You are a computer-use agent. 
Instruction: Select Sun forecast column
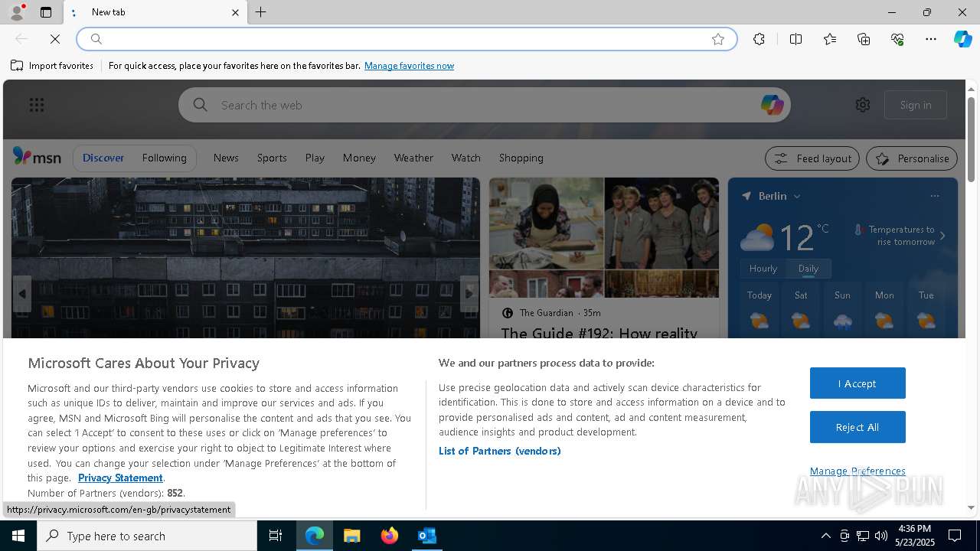click(842, 310)
